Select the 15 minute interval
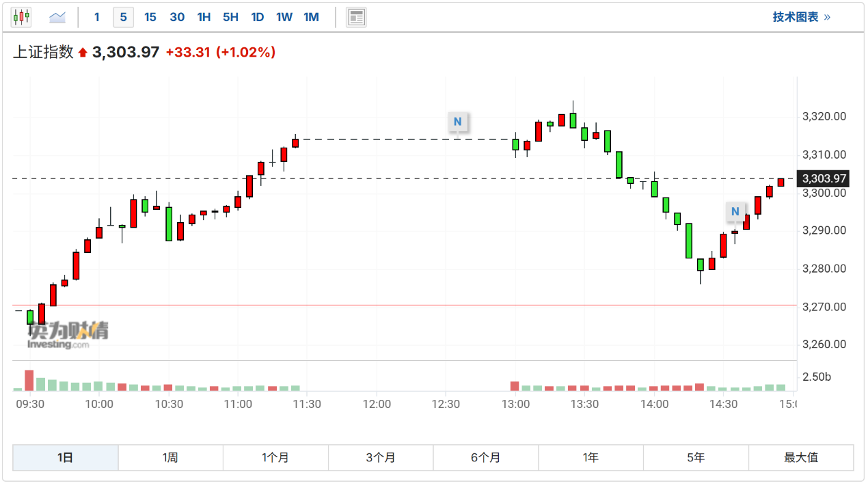Viewport: 868px width, 486px height. (x=150, y=17)
